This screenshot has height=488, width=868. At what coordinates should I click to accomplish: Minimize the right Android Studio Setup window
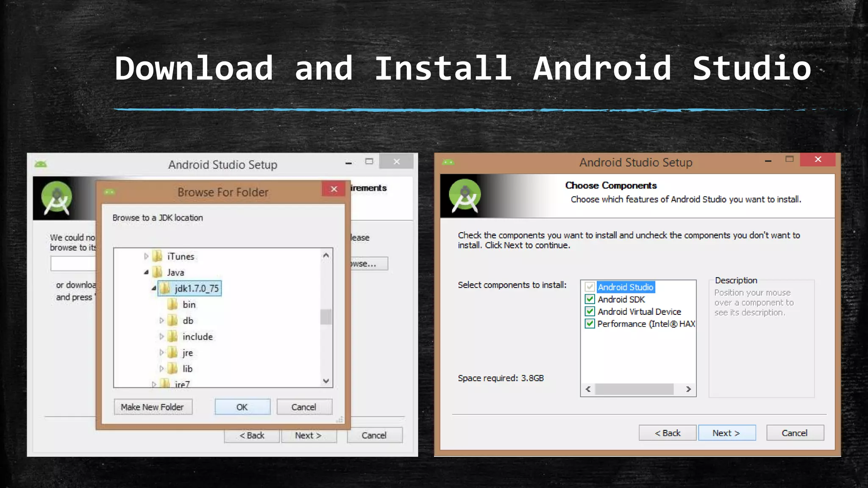coord(768,161)
